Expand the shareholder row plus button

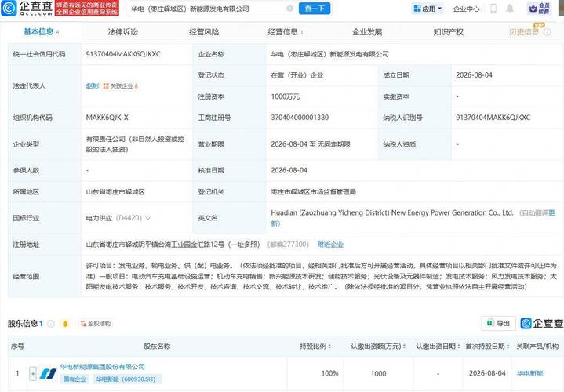[x=33, y=374]
